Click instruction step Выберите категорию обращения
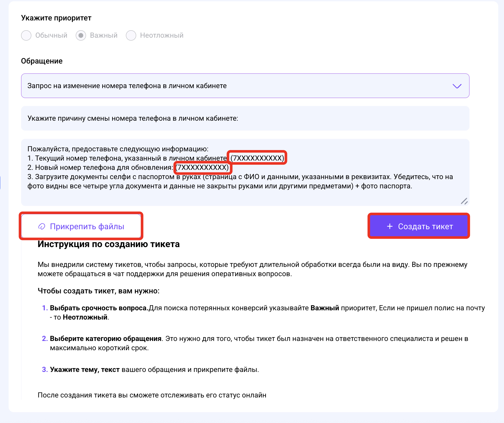Screen dimensions: 504x423 click(106, 339)
